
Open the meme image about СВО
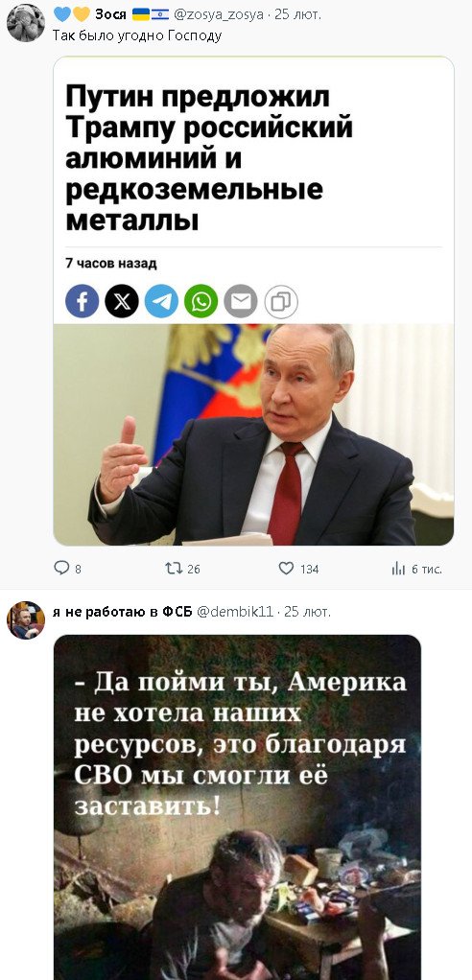(238, 807)
